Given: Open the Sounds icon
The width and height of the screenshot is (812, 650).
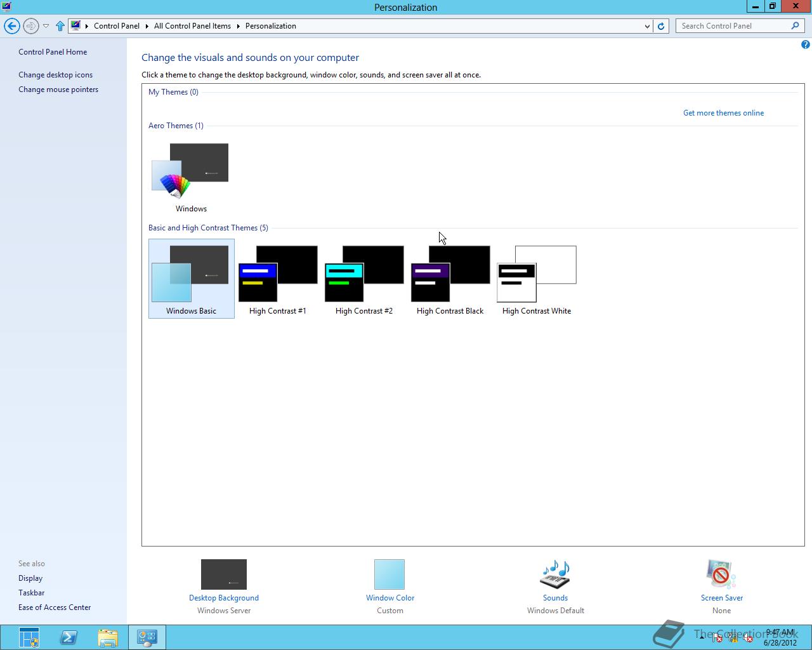Looking at the screenshot, I should (x=555, y=574).
